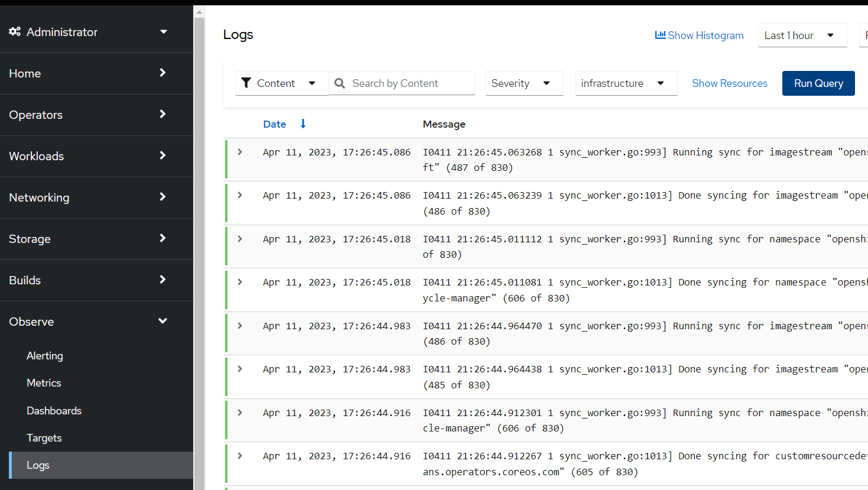The width and height of the screenshot is (868, 490).
Task: Open the Last 1 hour time range dropdown
Action: point(802,35)
